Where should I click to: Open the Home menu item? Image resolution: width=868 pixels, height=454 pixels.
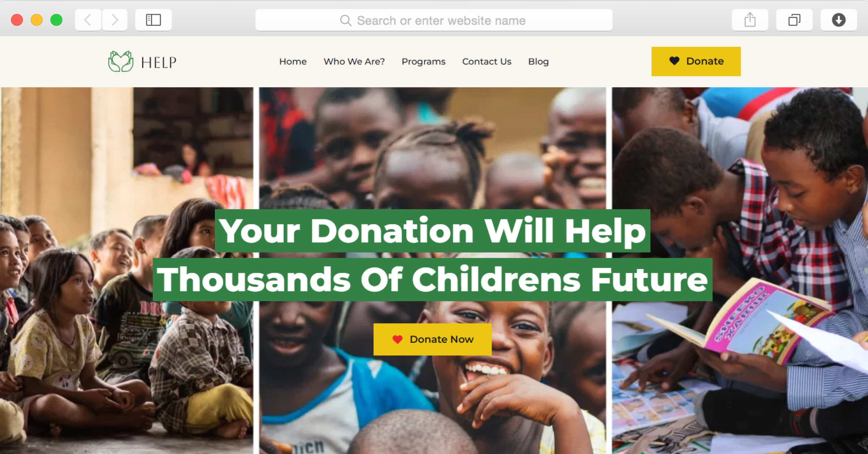point(293,62)
